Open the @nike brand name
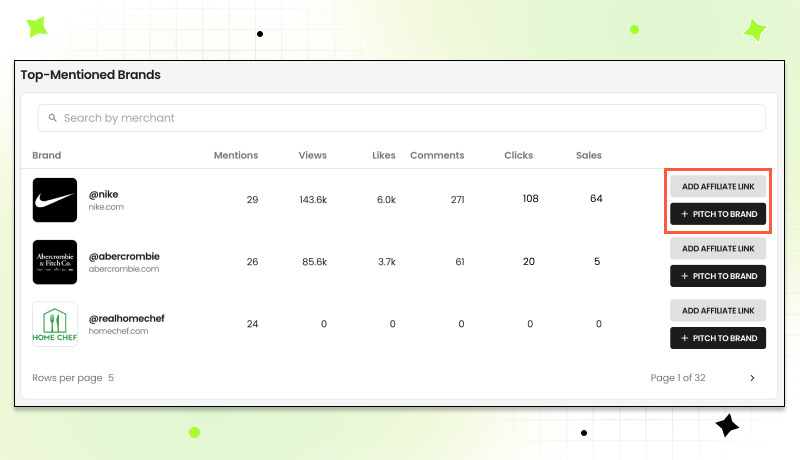This screenshot has width=800, height=460. [104, 194]
